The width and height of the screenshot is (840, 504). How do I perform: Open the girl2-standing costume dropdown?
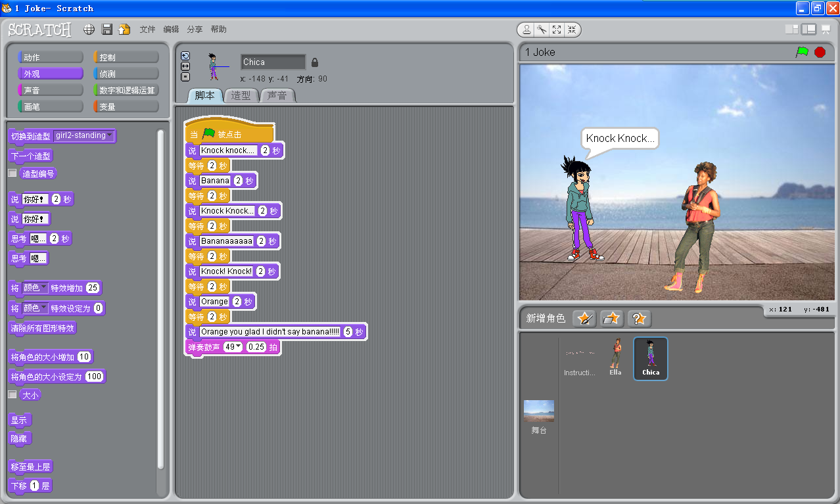pos(109,136)
